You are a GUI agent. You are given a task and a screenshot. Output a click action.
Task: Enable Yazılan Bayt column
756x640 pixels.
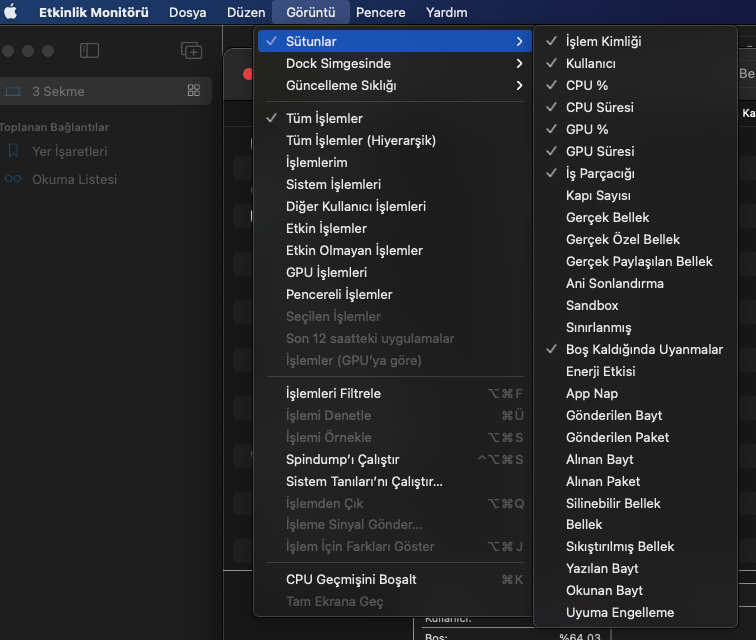[x=635, y=568]
